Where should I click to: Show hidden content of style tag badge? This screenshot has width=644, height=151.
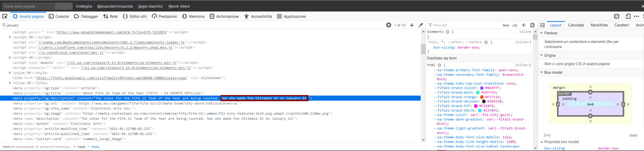[x=29, y=73]
